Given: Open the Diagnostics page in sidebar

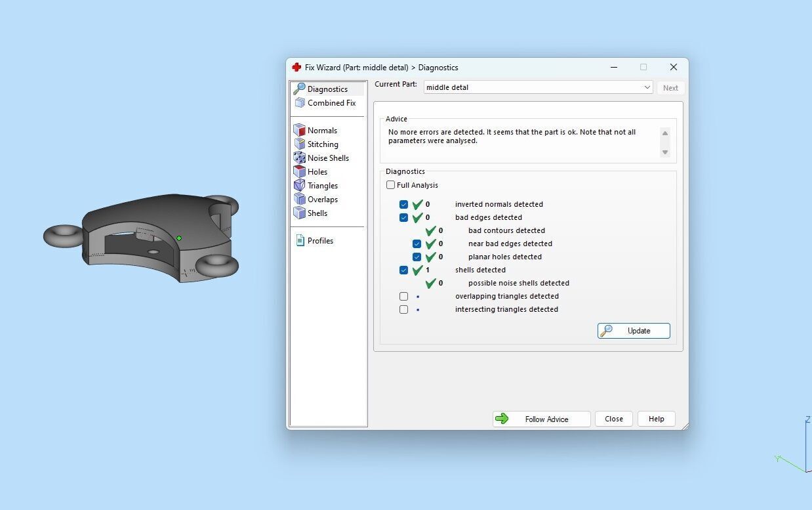Looking at the screenshot, I should [327, 89].
